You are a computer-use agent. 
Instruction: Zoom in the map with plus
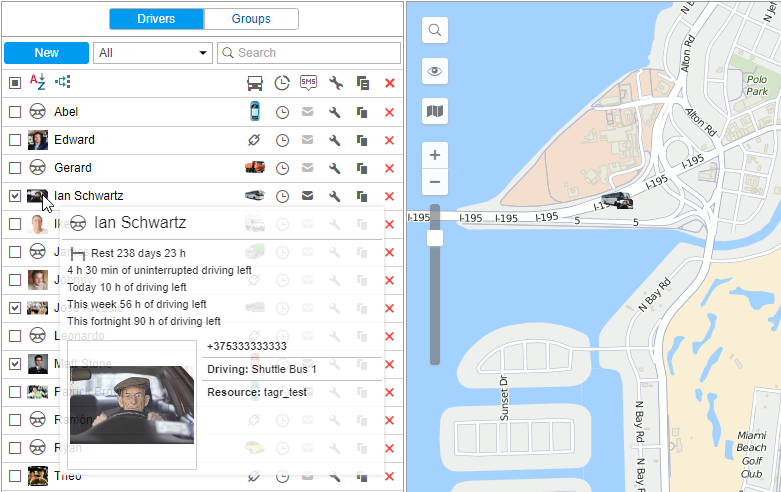(435, 155)
